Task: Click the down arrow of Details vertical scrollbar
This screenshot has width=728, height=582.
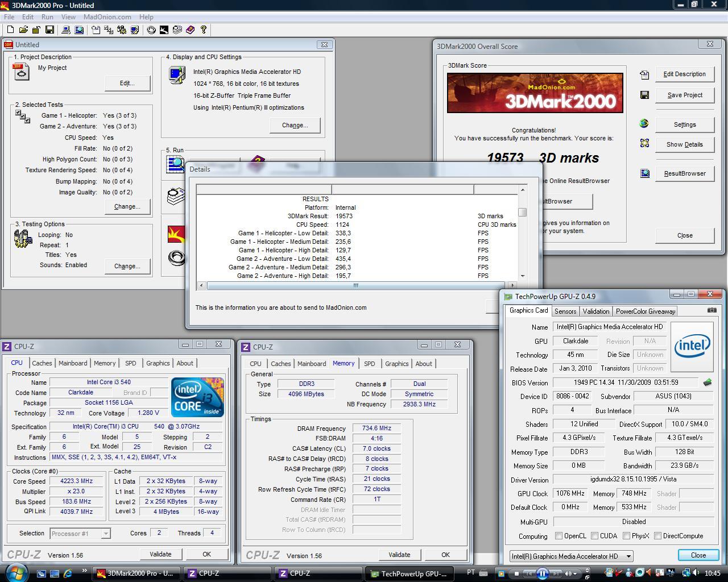Action: coord(522,276)
